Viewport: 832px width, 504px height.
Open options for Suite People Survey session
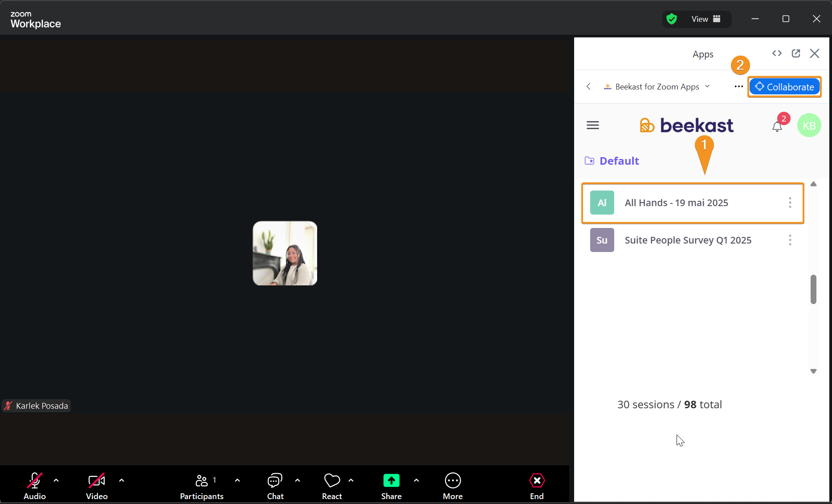point(790,240)
